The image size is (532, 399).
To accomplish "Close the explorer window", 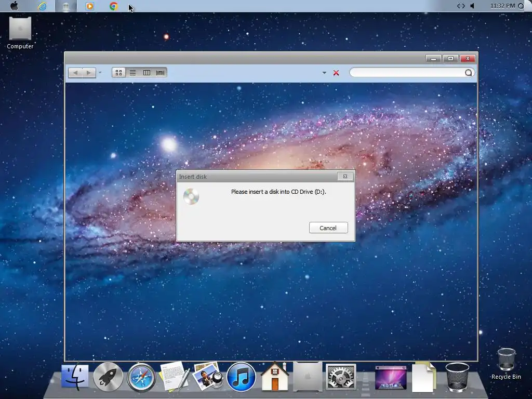I will tap(468, 58).
